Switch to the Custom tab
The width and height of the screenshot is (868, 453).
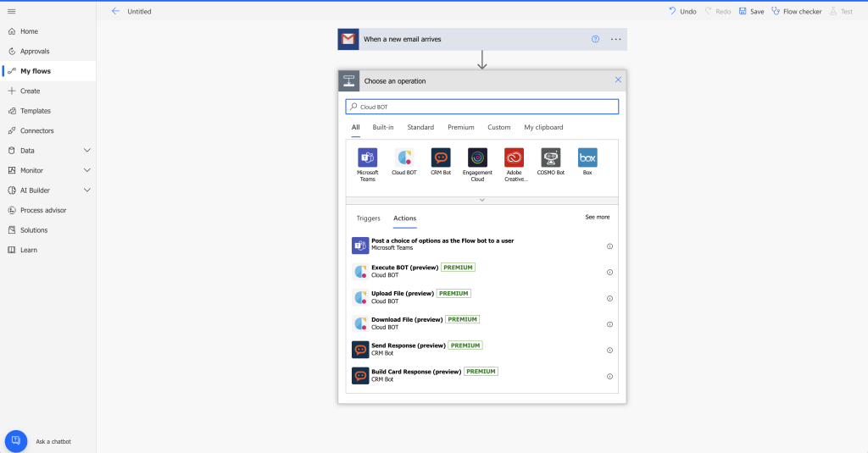498,127
